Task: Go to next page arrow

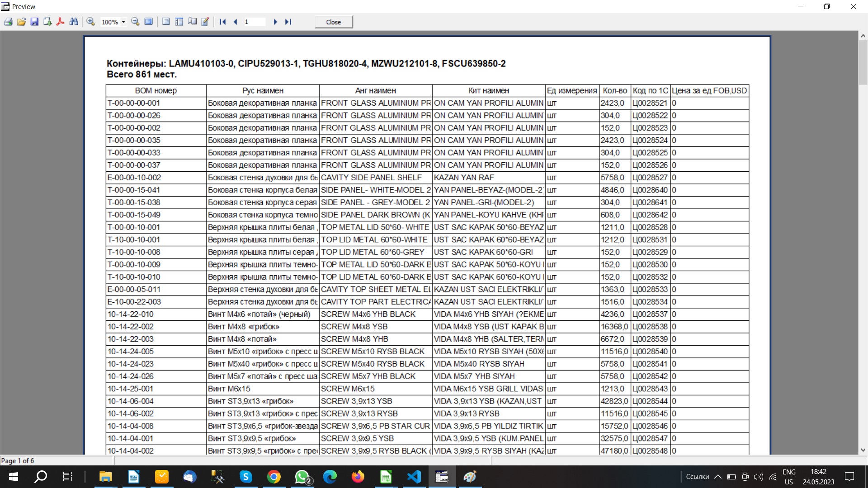Action: 275,22
